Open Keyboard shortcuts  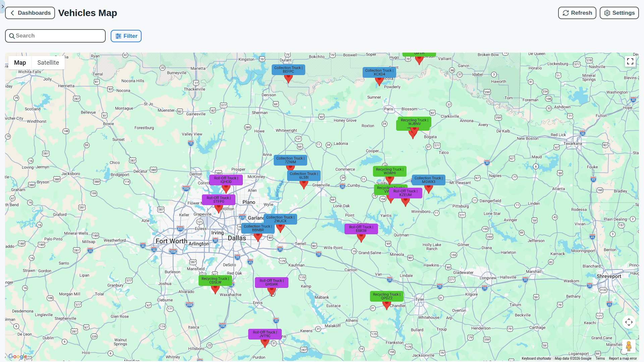(536, 358)
